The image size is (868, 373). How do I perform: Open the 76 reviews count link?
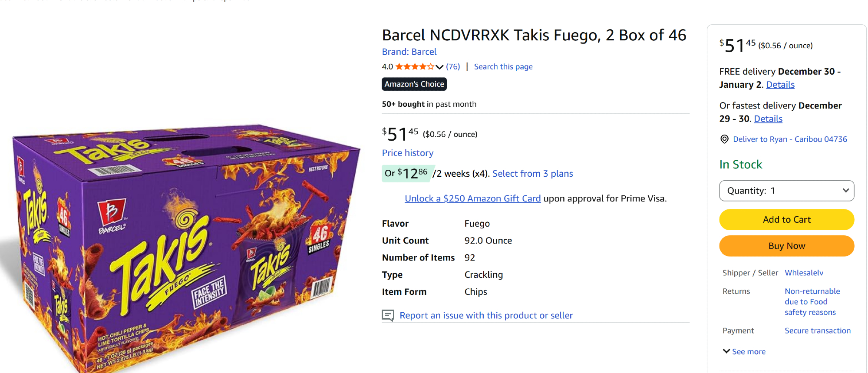453,67
